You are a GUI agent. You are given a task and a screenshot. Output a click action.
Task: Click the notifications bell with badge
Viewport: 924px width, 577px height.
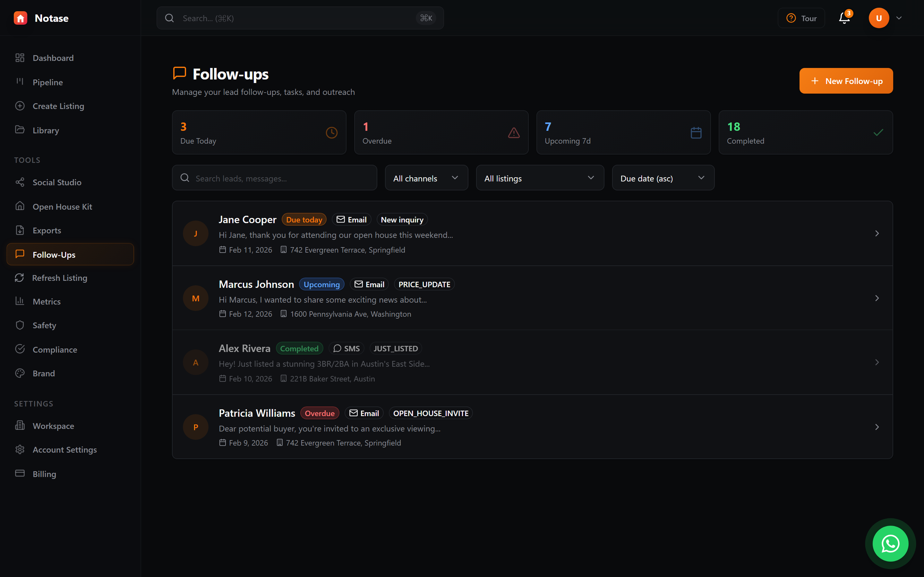click(843, 18)
